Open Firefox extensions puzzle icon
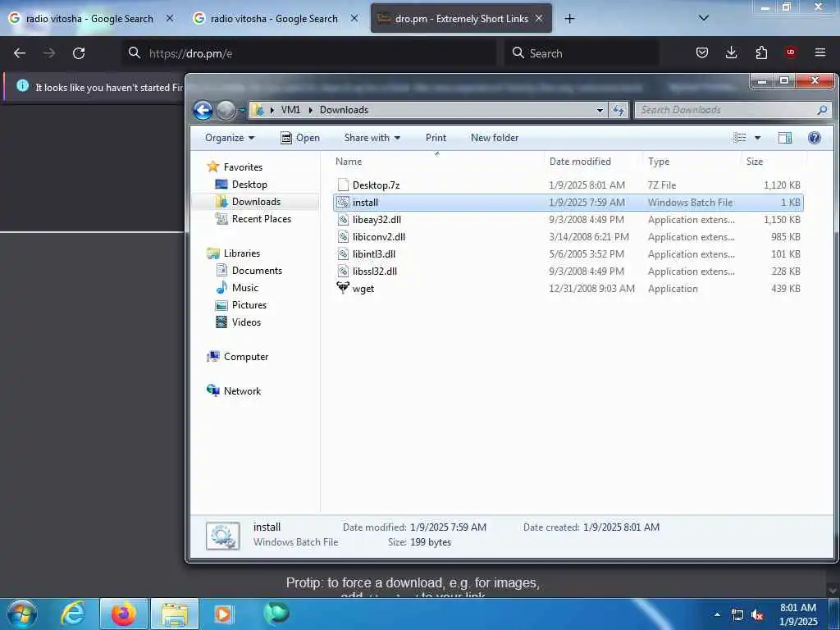The width and height of the screenshot is (840, 630). click(x=761, y=52)
